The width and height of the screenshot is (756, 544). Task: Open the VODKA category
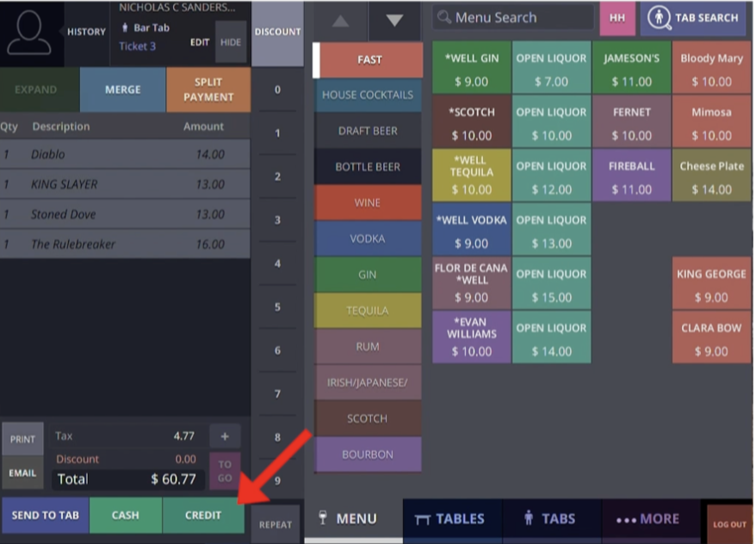(368, 239)
